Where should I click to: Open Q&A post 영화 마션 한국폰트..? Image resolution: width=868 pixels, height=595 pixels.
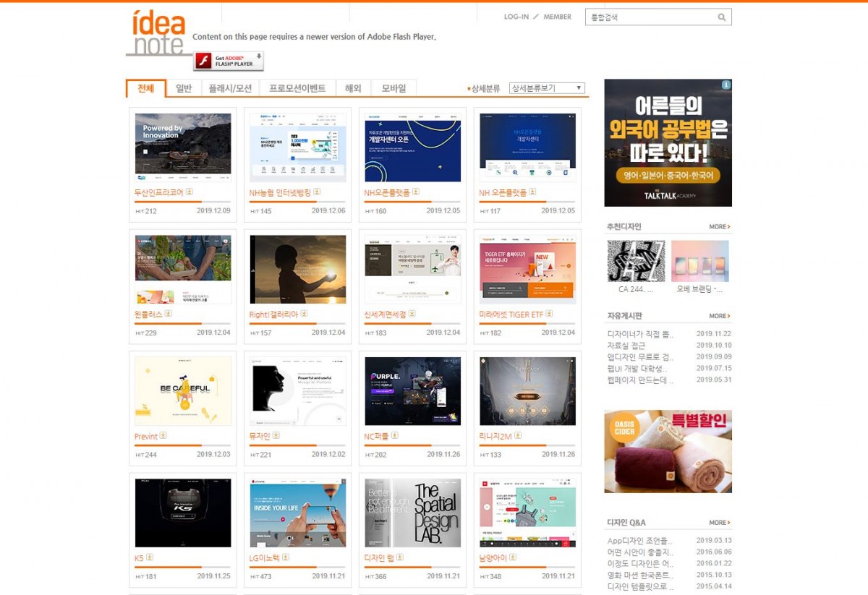coord(640,575)
